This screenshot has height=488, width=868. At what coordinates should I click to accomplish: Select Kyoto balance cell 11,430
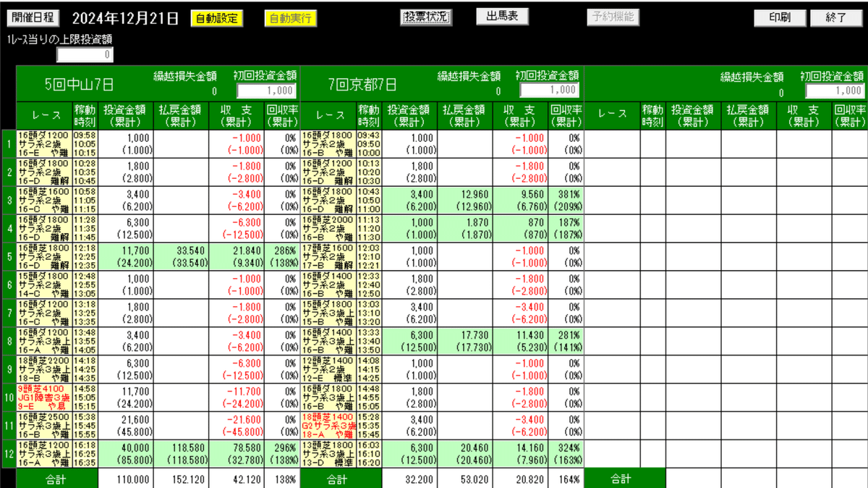tap(520, 341)
